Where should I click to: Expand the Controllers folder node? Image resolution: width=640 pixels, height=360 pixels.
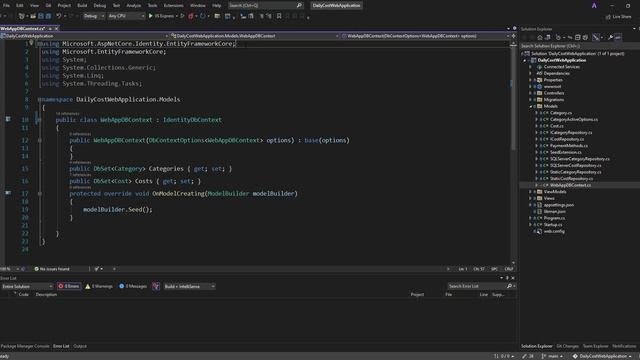point(531,93)
